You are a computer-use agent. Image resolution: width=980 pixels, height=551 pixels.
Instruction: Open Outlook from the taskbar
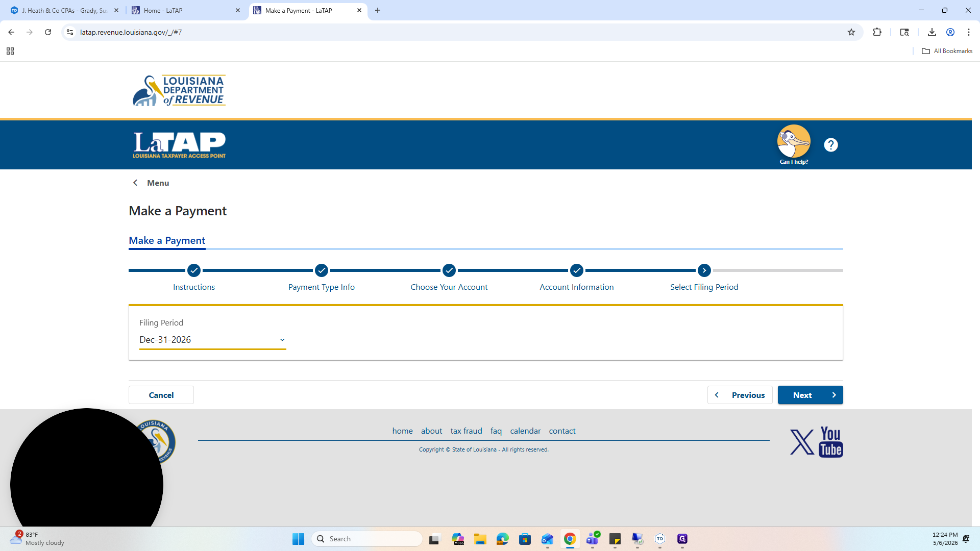(x=547, y=539)
